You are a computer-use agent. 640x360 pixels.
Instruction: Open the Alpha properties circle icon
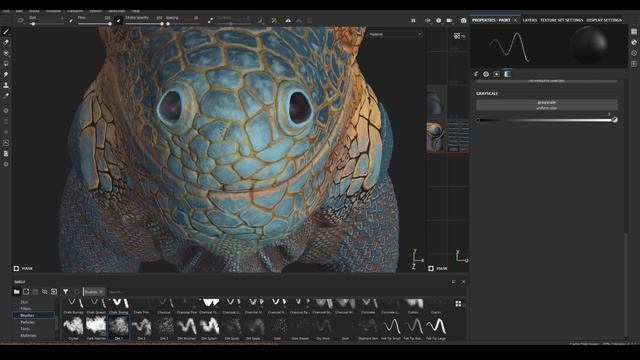(x=486, y=74)
